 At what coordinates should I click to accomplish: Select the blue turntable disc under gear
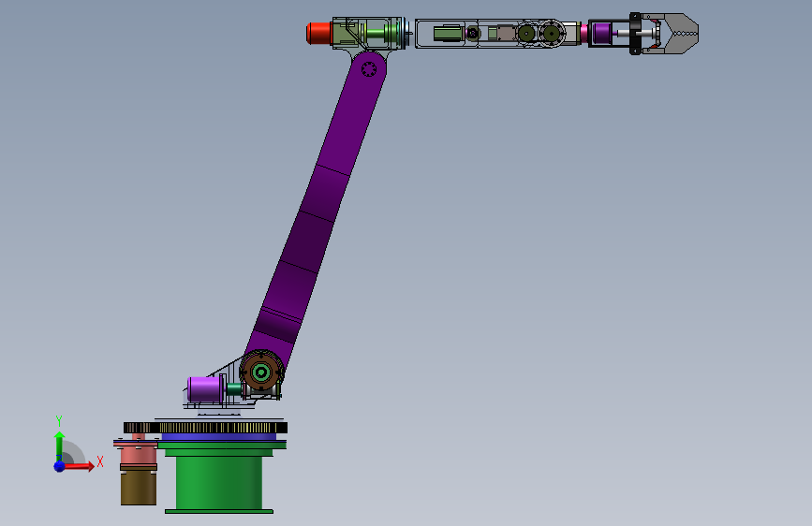218,437
